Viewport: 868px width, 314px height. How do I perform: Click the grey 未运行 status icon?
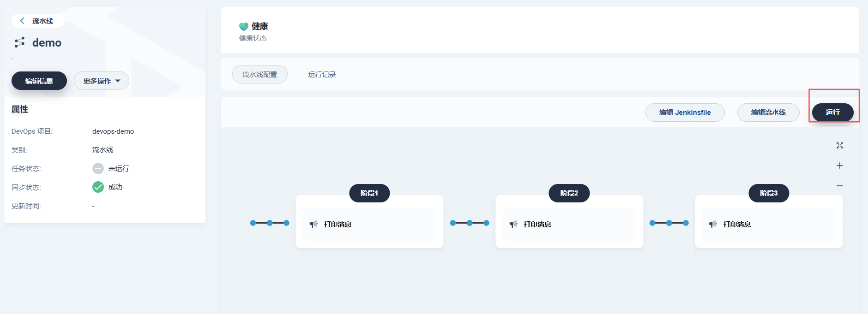click(98, 168)
